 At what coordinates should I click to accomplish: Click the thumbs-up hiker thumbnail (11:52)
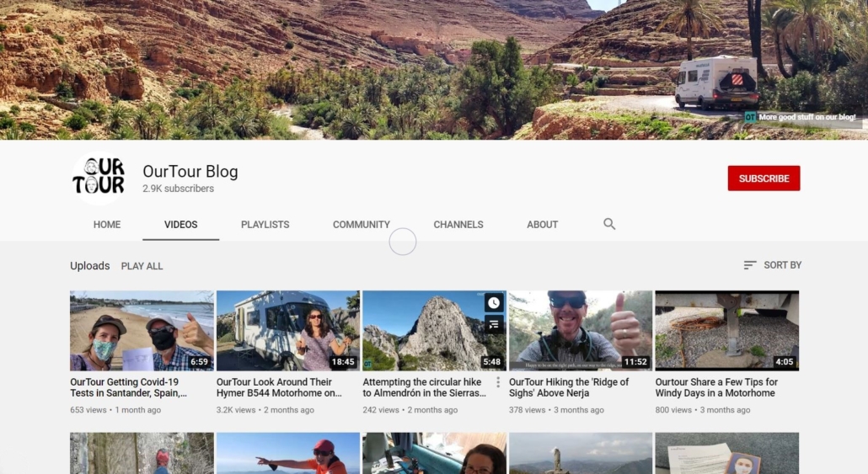tap(580, 331)
